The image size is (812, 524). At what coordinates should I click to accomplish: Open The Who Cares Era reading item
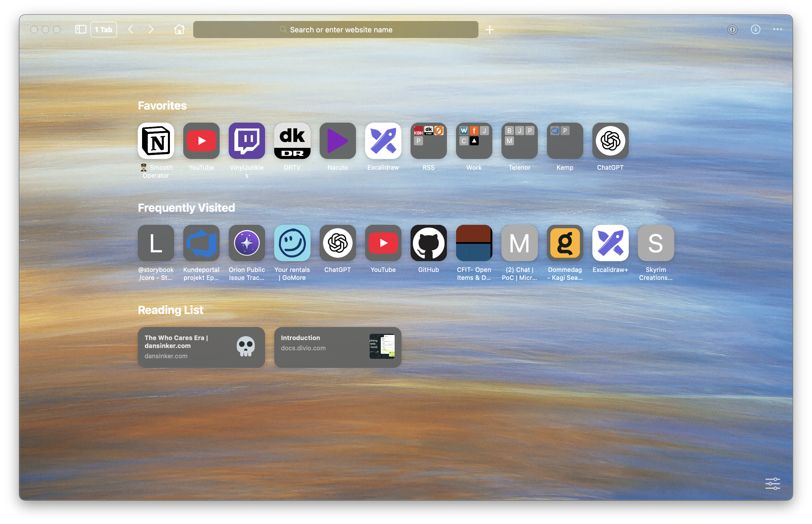point(201,347)
